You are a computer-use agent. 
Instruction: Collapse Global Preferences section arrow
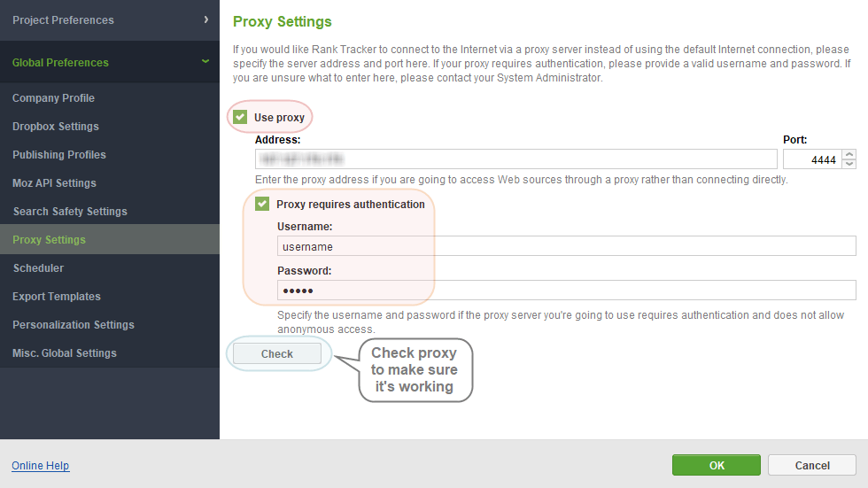(x=205, y=61)
